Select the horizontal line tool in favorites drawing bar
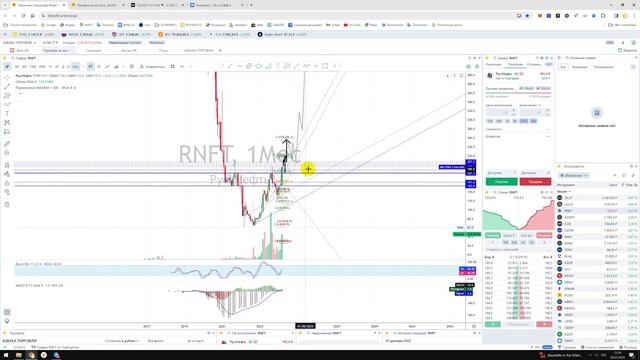 pyautogui.click(x=239, y=66)
